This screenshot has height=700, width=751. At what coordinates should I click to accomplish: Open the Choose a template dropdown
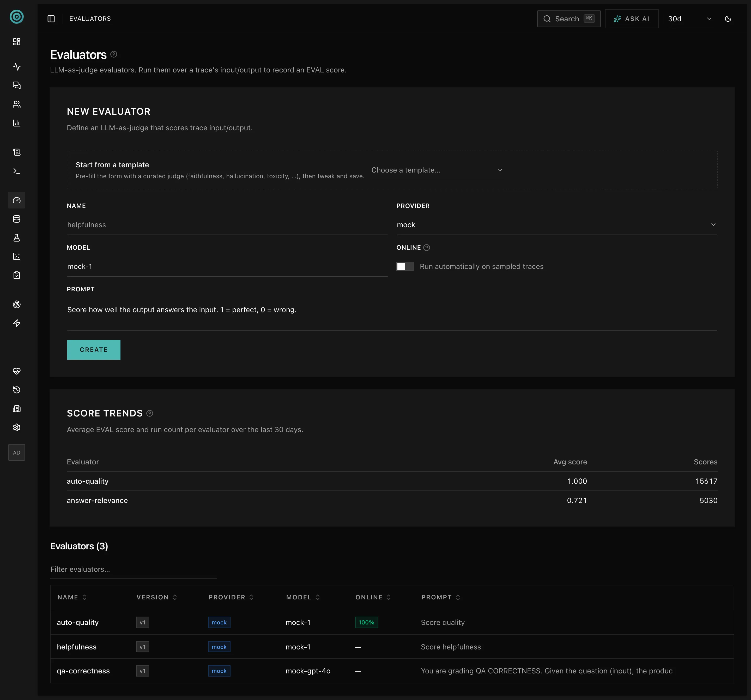tap(437, 170)
